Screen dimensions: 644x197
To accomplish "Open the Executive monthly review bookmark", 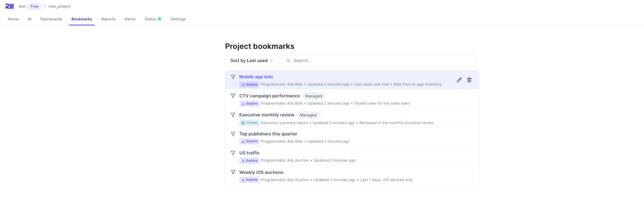I will pos(267,115).
